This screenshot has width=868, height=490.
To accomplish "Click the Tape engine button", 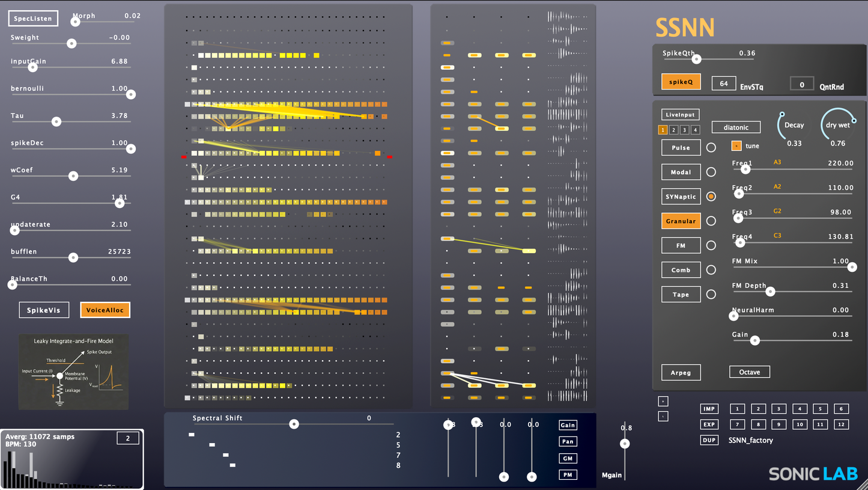I will pyautogui.click(x=681, y=295).
